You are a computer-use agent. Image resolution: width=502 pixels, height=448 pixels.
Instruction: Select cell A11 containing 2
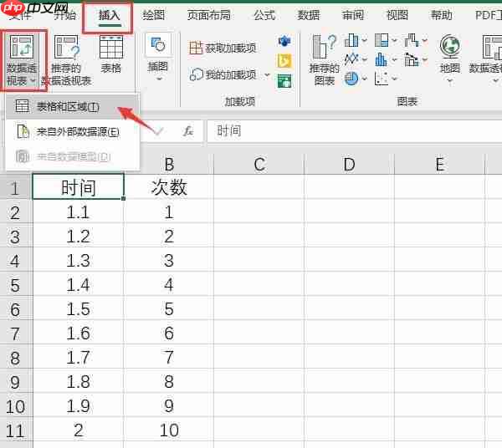(x=78, y=430)
